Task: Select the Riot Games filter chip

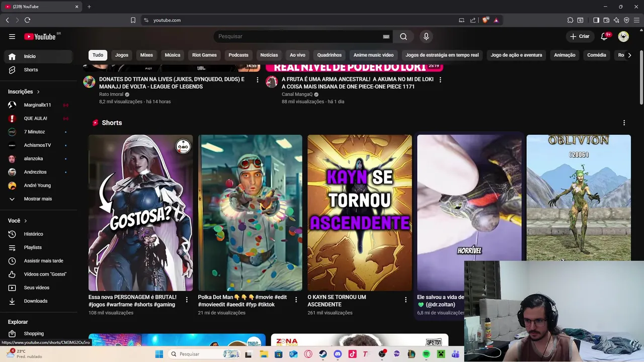Action: point(204,55)
